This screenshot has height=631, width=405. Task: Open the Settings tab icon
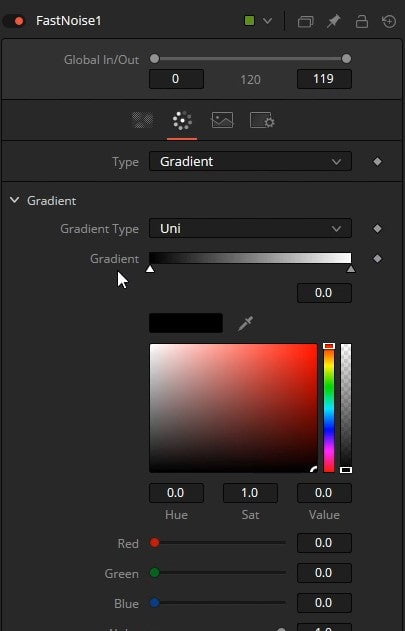[262, 120]
